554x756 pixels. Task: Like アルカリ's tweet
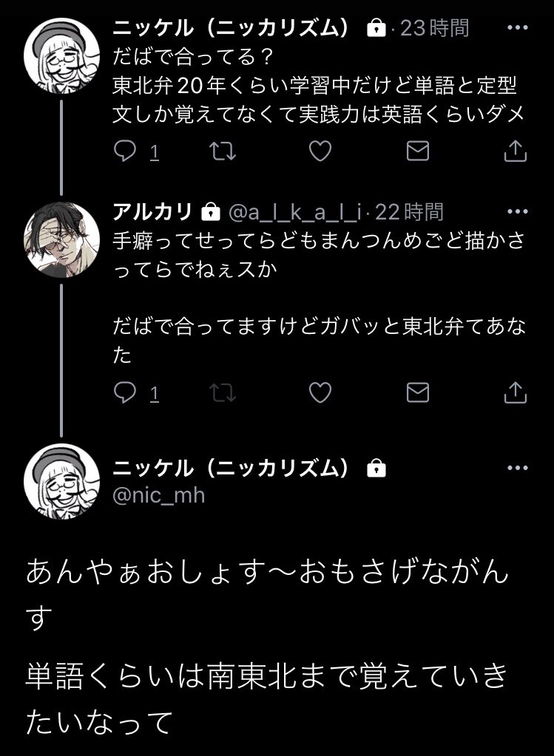coord(319,393)
